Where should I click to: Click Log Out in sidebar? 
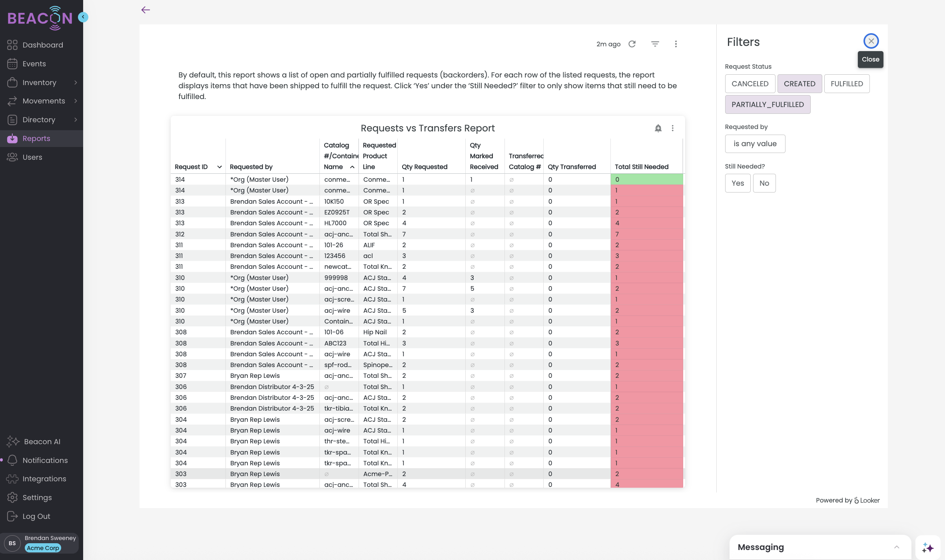point(36,516)
